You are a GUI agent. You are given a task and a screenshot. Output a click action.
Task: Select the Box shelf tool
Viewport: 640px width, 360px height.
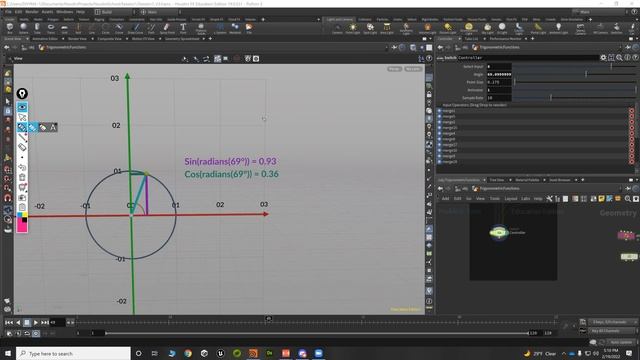click(10, 28)
